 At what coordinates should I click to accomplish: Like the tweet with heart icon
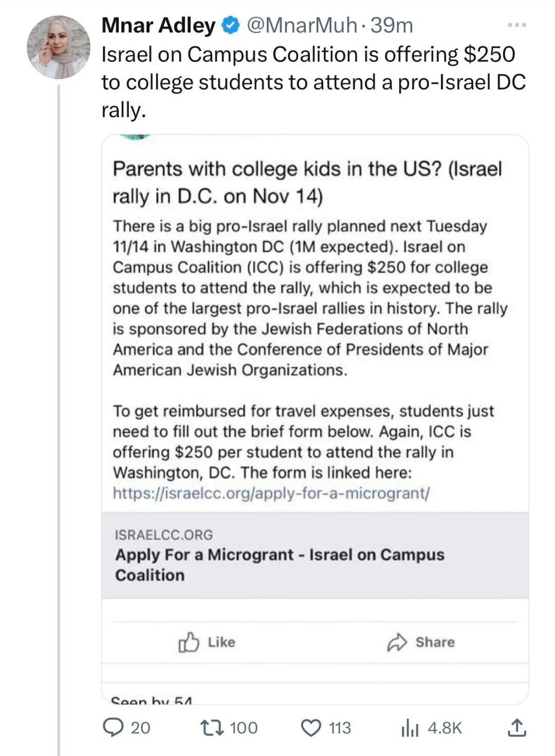click(x=310, y=728)
